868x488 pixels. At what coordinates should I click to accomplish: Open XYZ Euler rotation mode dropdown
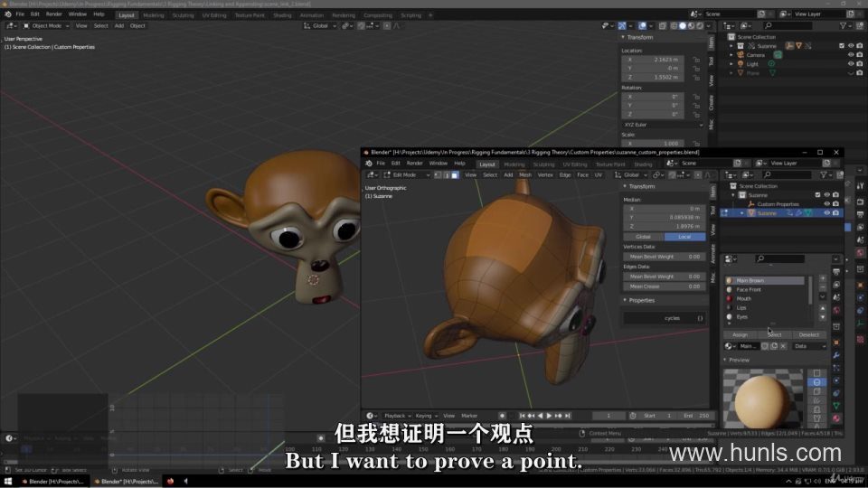[663, 125]
